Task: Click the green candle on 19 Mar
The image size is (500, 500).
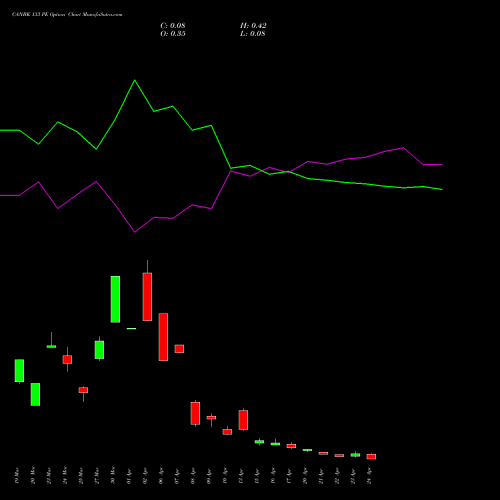Action: (x=19, y=371)
